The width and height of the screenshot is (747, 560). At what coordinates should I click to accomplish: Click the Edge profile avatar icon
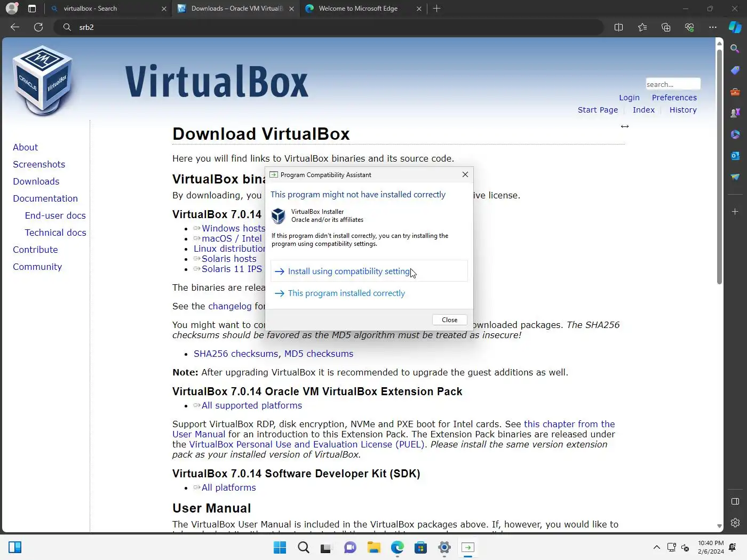coord(11,9)
